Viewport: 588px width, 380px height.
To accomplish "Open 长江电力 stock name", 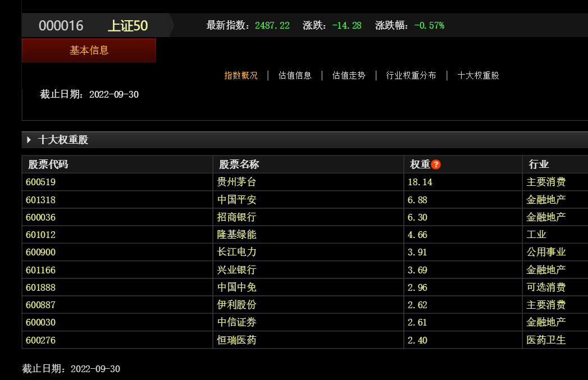I will tap(236, 252).
